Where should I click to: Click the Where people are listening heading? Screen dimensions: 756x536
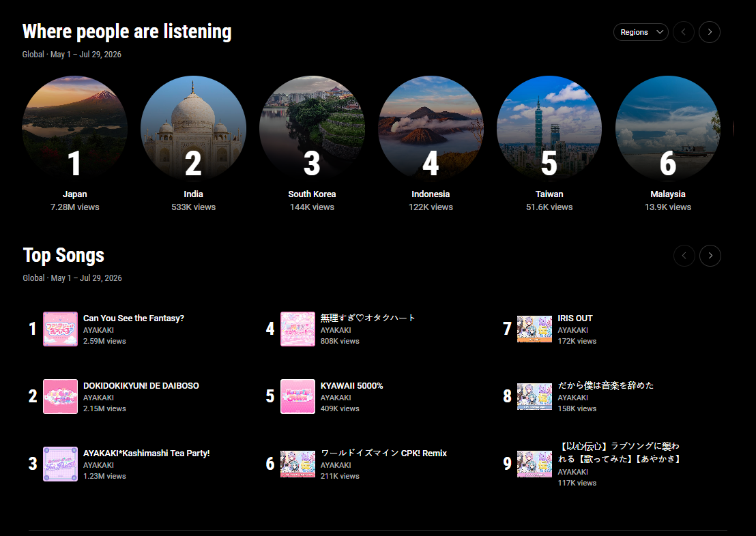point(127,32)
